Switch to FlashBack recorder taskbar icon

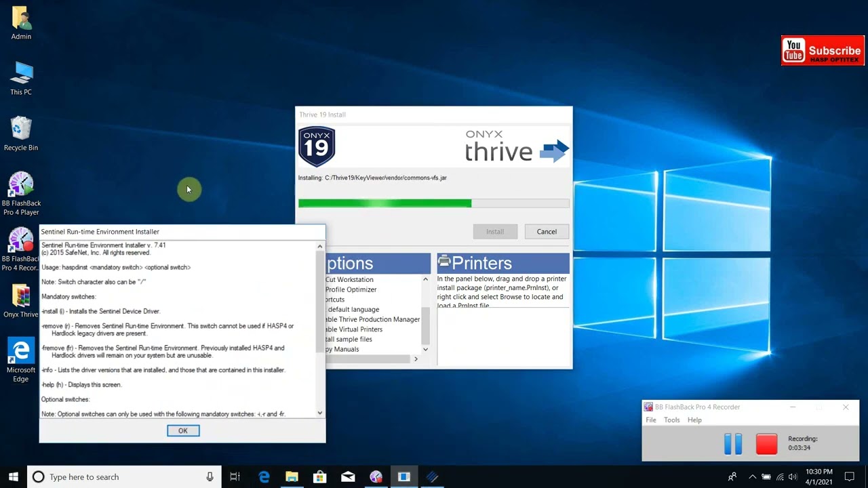click(376, 477)
